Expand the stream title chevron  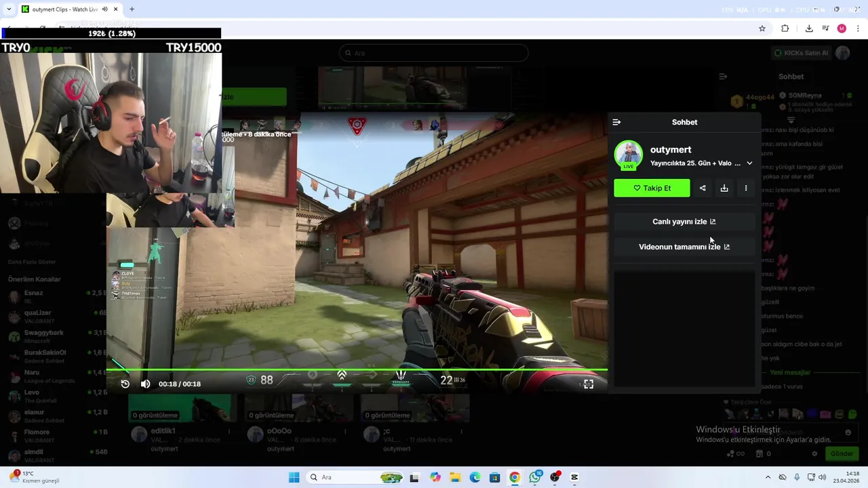point(749,163)
